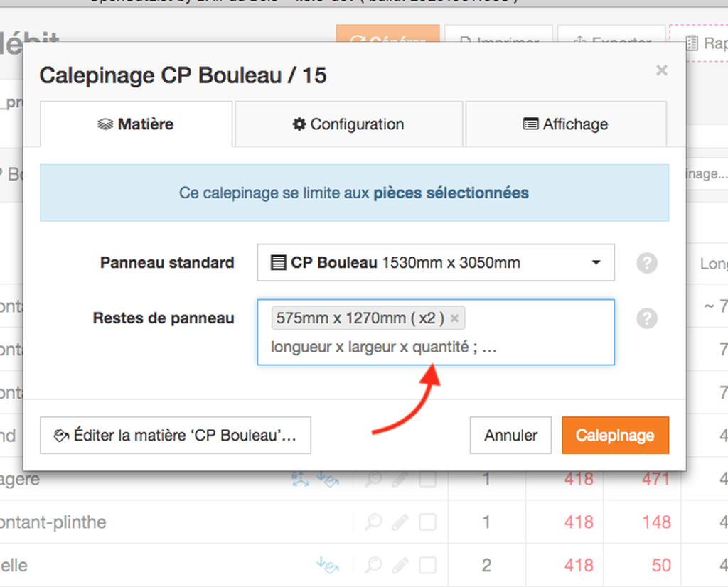Viewport: 728px width, 587px height.
Task: Open the Matière tab
Action: coord(136,124)
